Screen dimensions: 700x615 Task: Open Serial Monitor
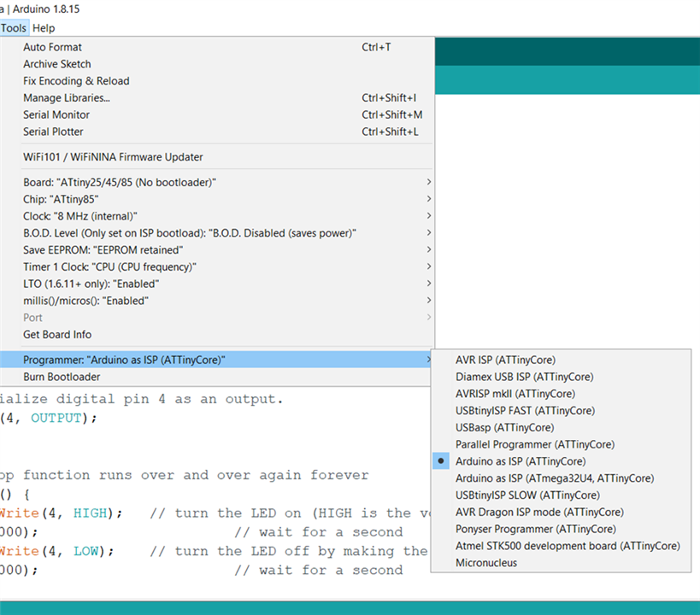tap(56, 114)
